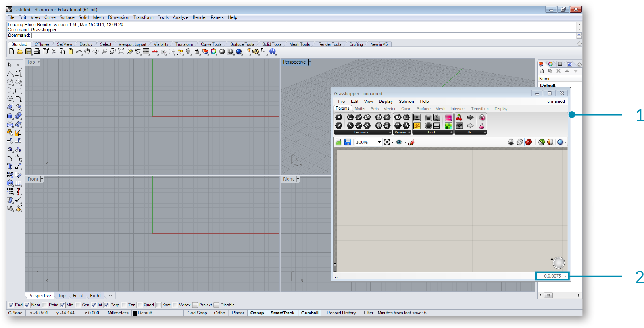Viewport: 644px width, 328px height.
Task: Click the Grasshopper sketch pencil icon
Action: (x=411, y=142)
